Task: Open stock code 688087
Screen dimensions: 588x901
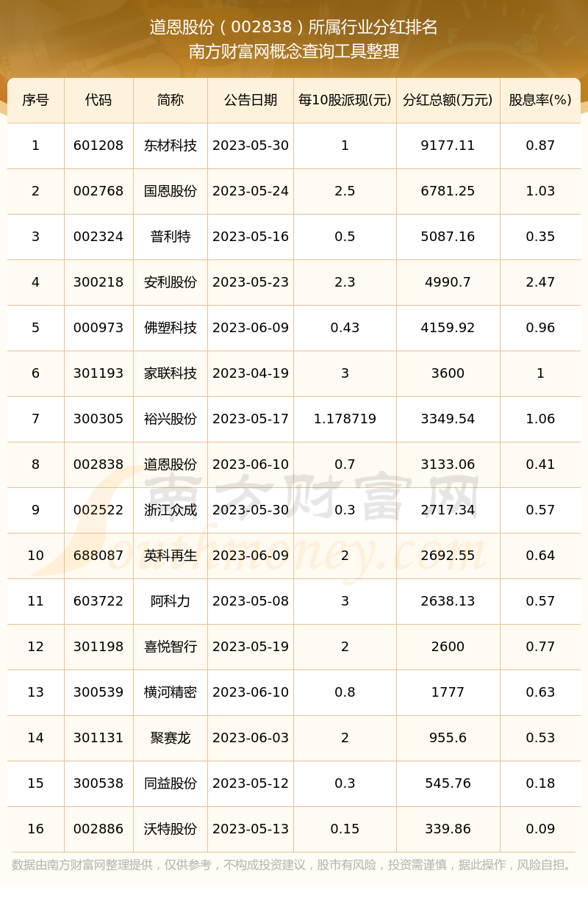Action: 98,556
